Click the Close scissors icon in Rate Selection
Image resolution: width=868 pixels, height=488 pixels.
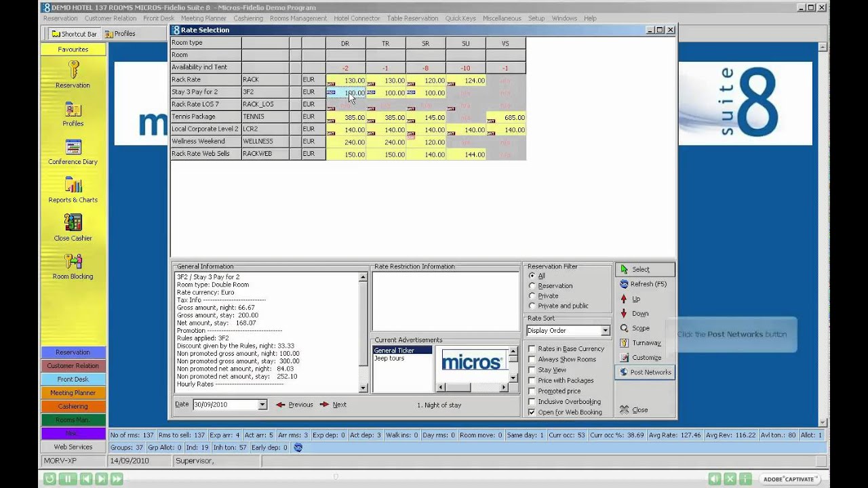point(624,410)
